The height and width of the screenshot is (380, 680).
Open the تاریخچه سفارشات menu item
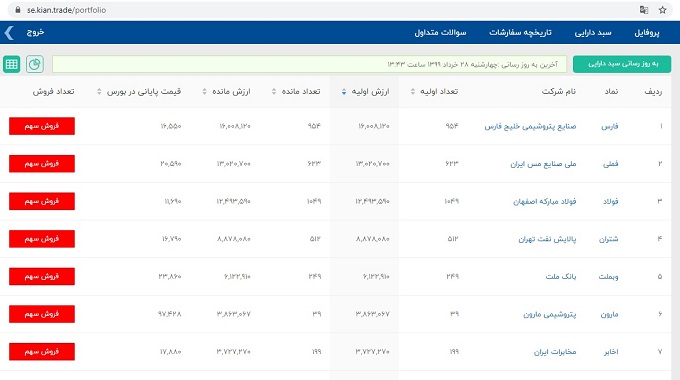(x=520, y=33)
